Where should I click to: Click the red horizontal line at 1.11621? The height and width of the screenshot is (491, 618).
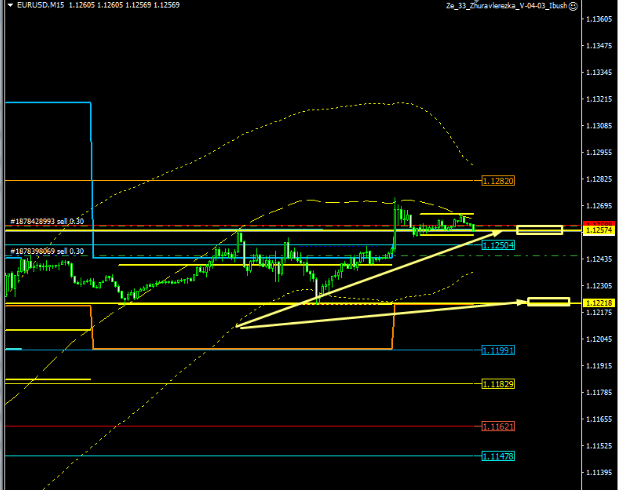click(x=240, y=426)
